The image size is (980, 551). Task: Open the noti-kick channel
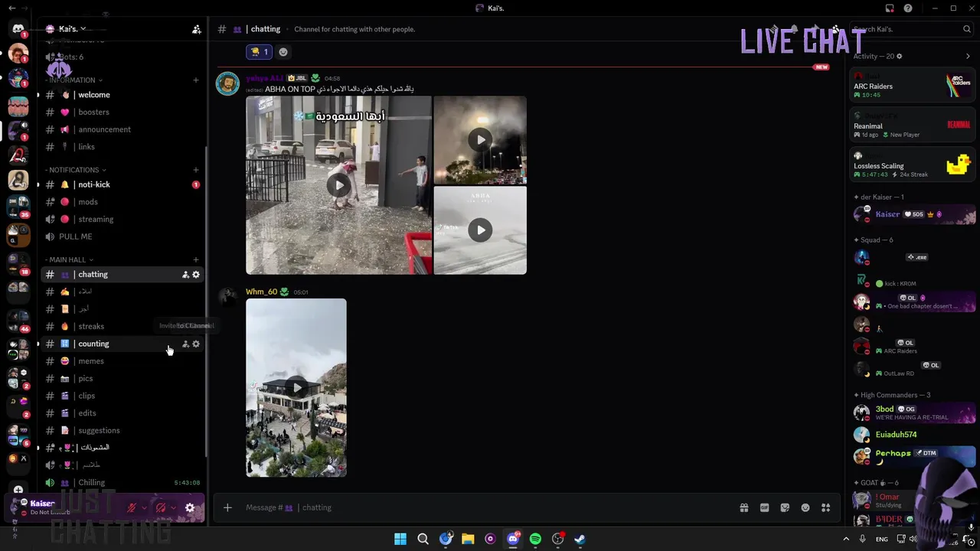pyautogui.click(x=122, y=184)
